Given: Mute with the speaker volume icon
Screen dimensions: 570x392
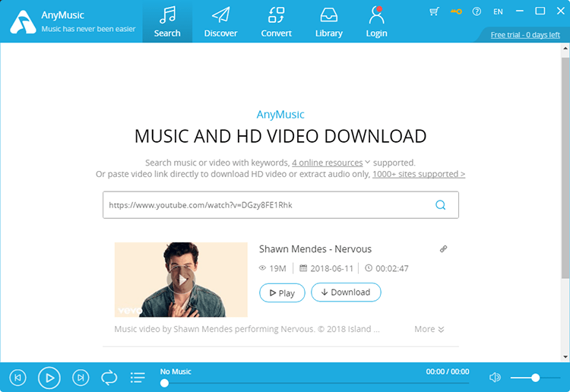Looking at the screenshot, I should point(495,378).
